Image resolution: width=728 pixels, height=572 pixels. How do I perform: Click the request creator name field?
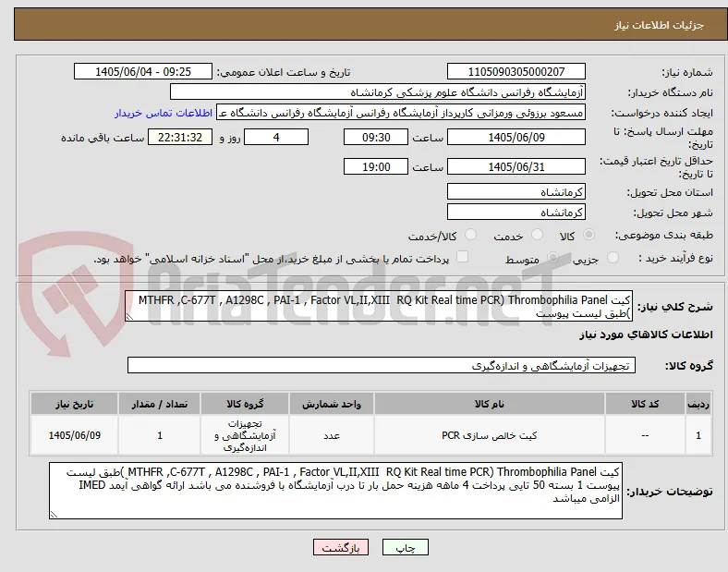click(x=401, y=113)
